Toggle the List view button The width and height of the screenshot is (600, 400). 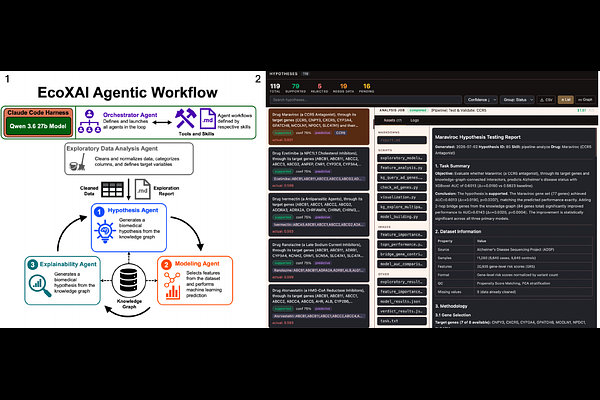tap(565, 100)
